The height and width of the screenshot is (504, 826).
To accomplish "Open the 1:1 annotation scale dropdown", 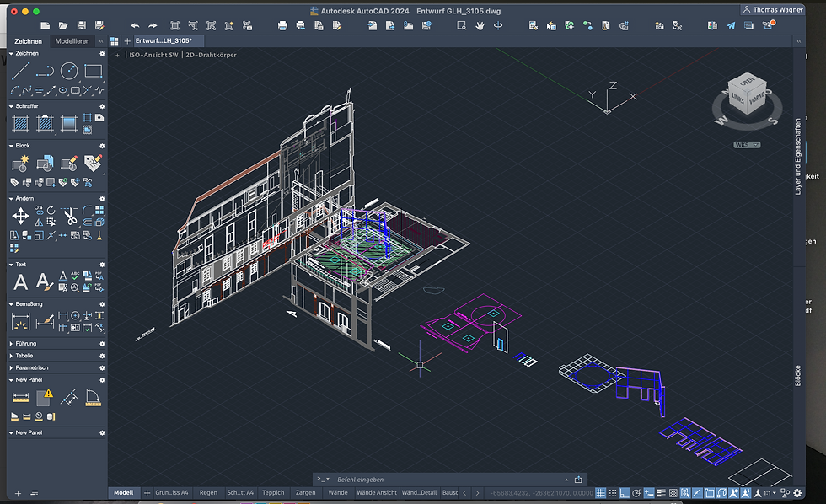I will click(770, 493).
